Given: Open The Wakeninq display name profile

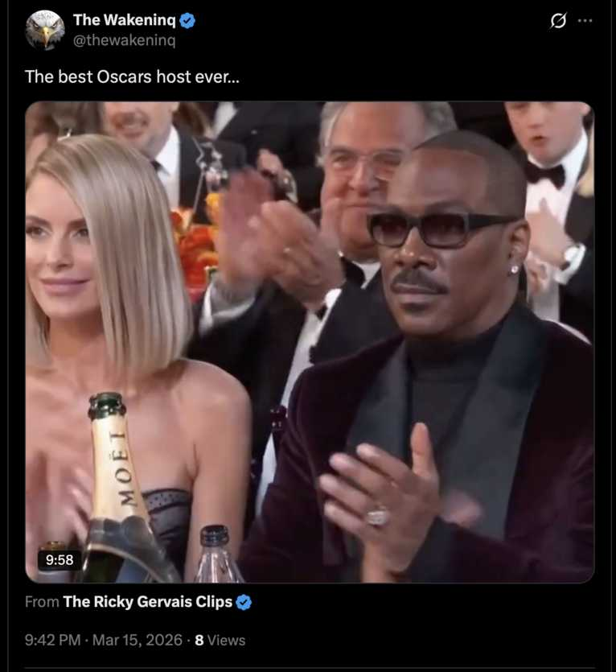Looking at the screenshot, I should [124, 19].
